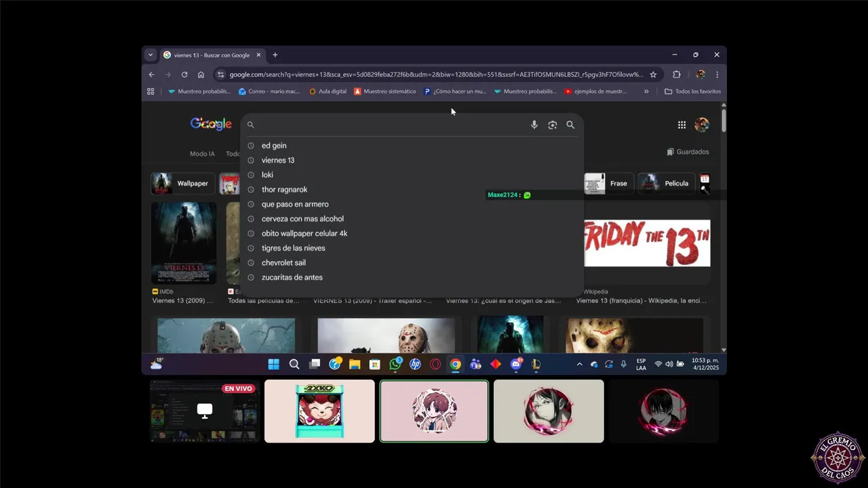868x488 pixels.
Task: Open the OneDrive cloud tray icon
Action: pos(594,364)
